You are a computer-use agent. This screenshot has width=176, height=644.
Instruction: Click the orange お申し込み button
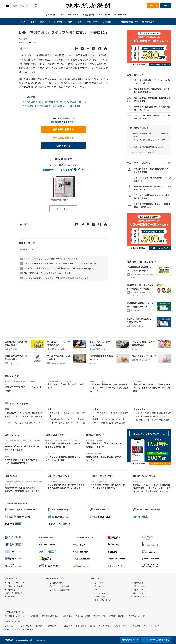(x=153, y=6)
